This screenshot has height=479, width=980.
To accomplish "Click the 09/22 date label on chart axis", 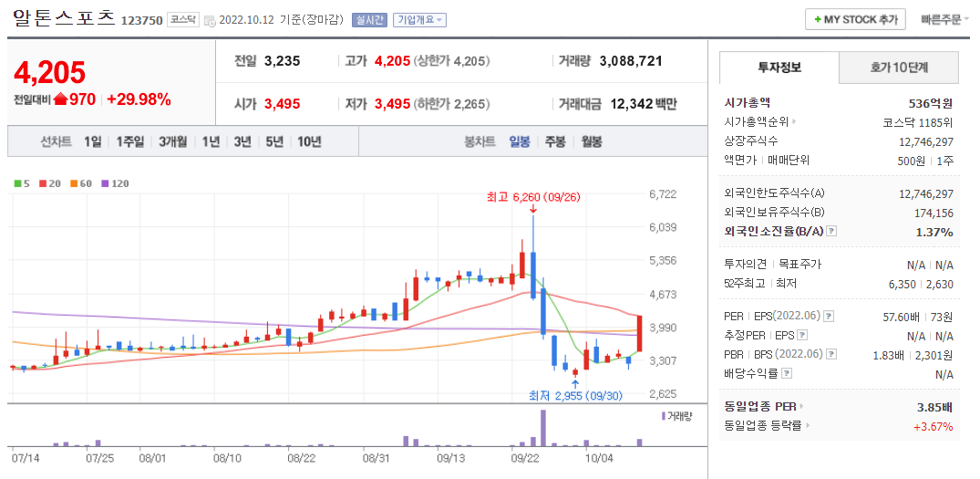I will point(525,458).
